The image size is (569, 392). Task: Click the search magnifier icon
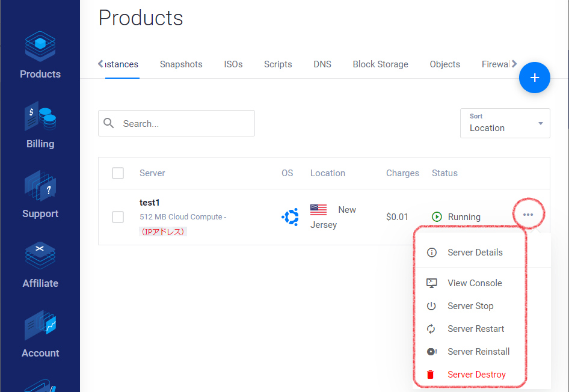(x=108, y=123)
